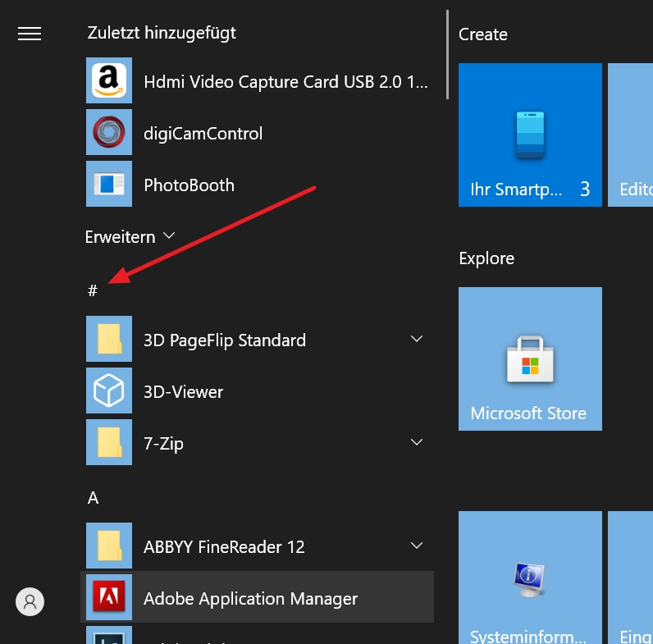The image size is (653, 644).
Task: Click the 7-Zip folder label
Action: tap(163, 444)
